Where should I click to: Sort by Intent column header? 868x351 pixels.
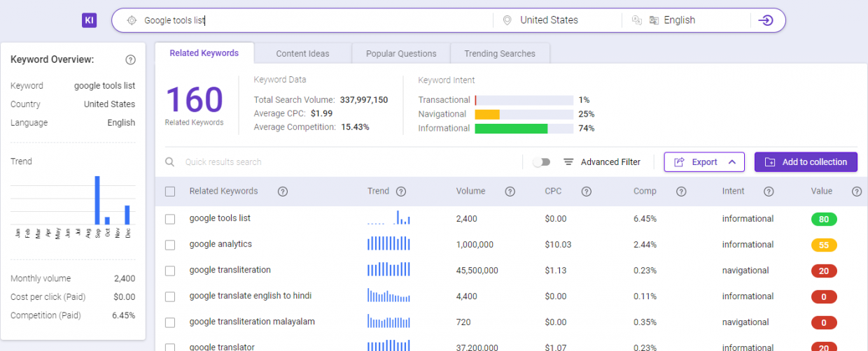[734, 192]
